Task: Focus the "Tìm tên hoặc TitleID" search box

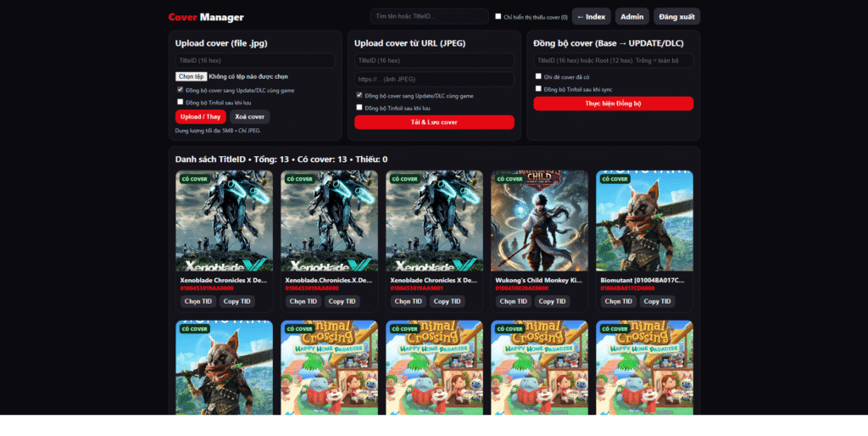Action: pos(429,16)
